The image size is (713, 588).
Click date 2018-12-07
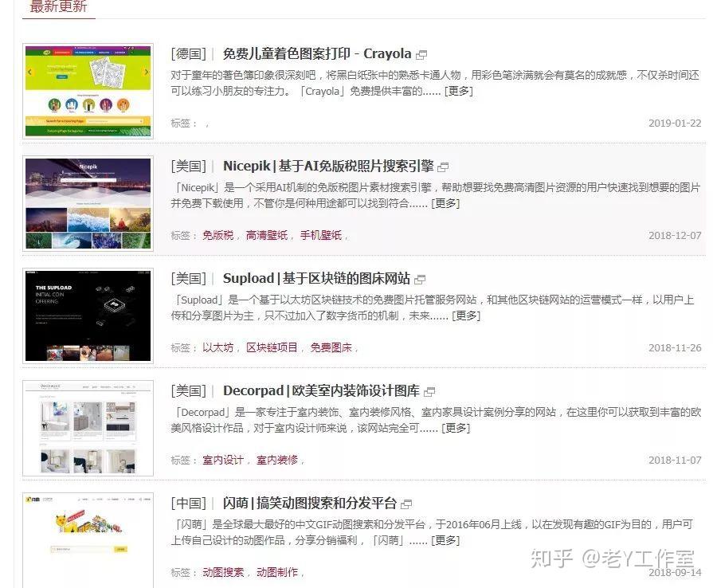click(x=675, y=235)
